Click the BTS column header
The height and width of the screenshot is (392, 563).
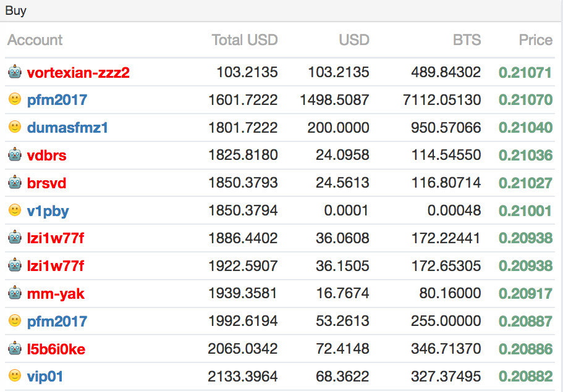(x=467, y=40)
